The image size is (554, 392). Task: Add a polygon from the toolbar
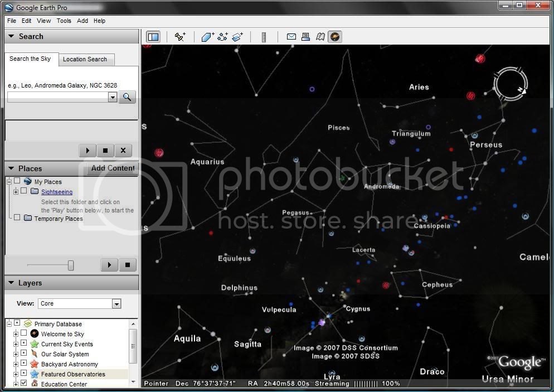click(208, 37)
